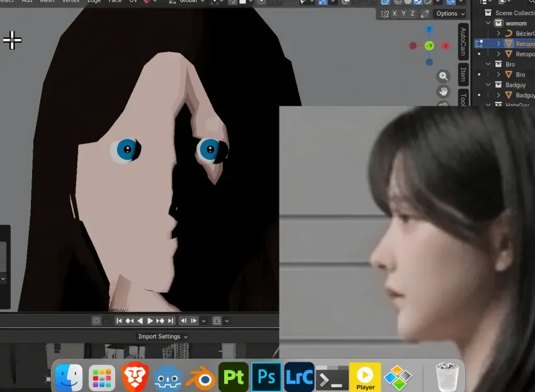
Task: Collapse the Badguy collection
Action: pyautogui.click(x=488, y=84)
